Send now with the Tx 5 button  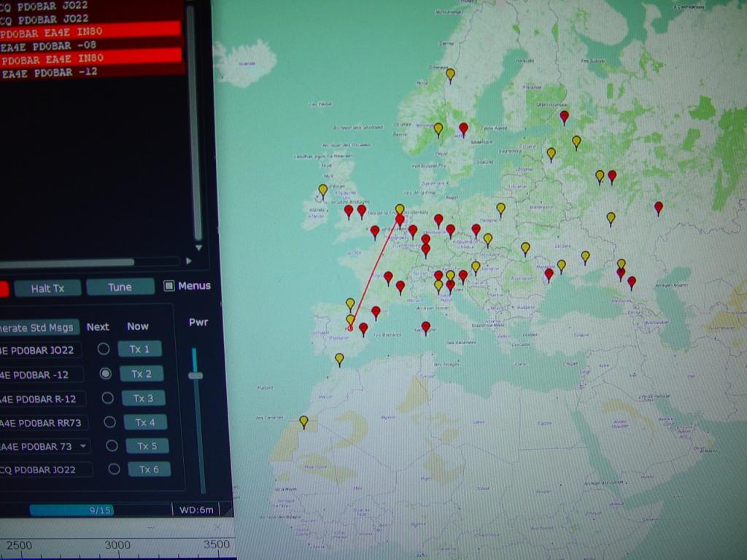(x=147, y=446)
